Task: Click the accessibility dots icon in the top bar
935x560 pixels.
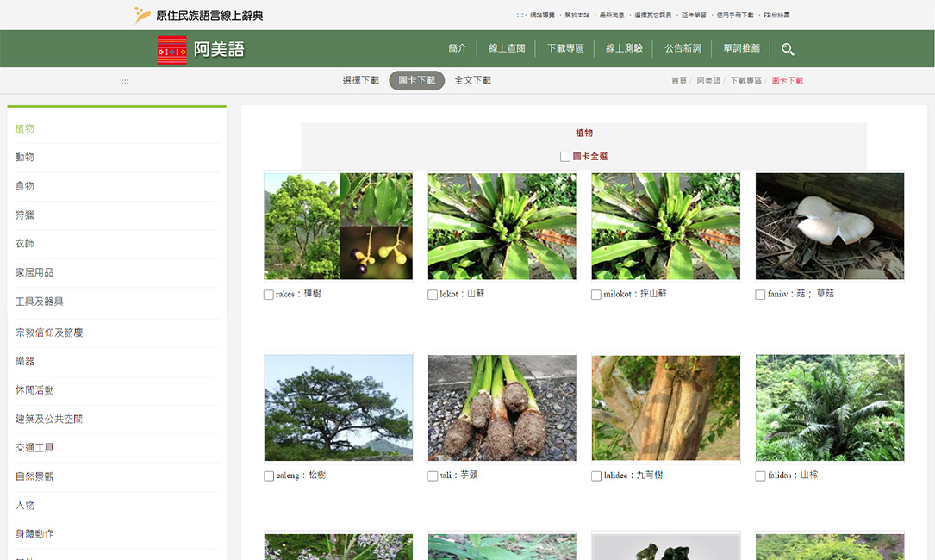Action: pyautogui.click(x=520, y=15)
